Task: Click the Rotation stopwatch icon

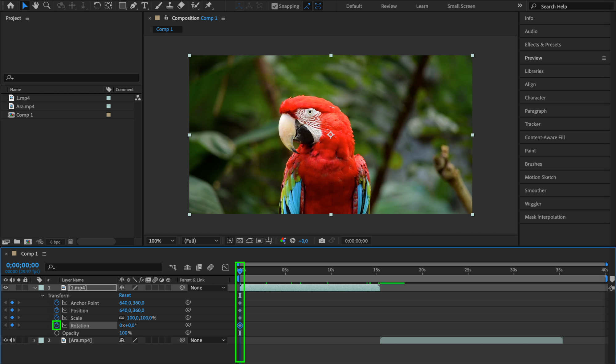Action: [x=57, y=325]
